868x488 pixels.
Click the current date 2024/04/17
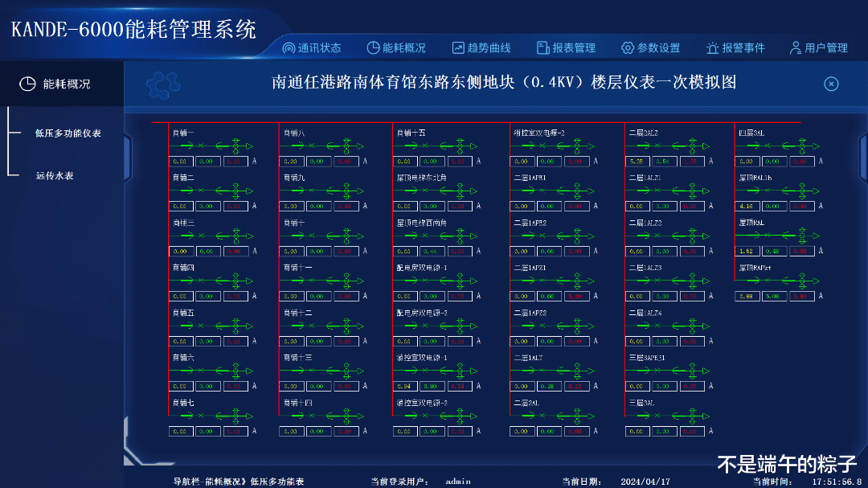[x=645, y=482]
